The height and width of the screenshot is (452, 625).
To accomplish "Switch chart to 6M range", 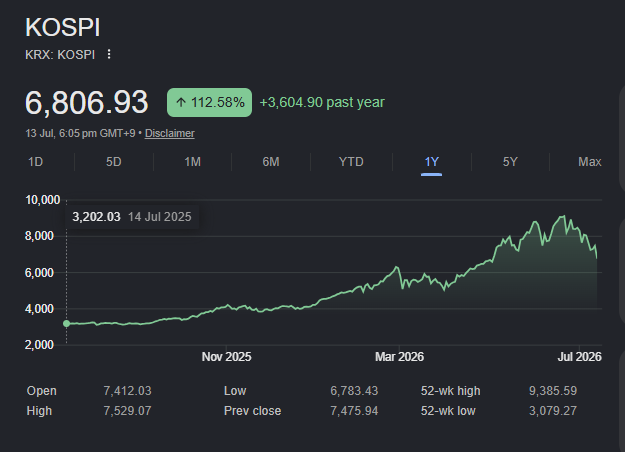I will 271,162.
